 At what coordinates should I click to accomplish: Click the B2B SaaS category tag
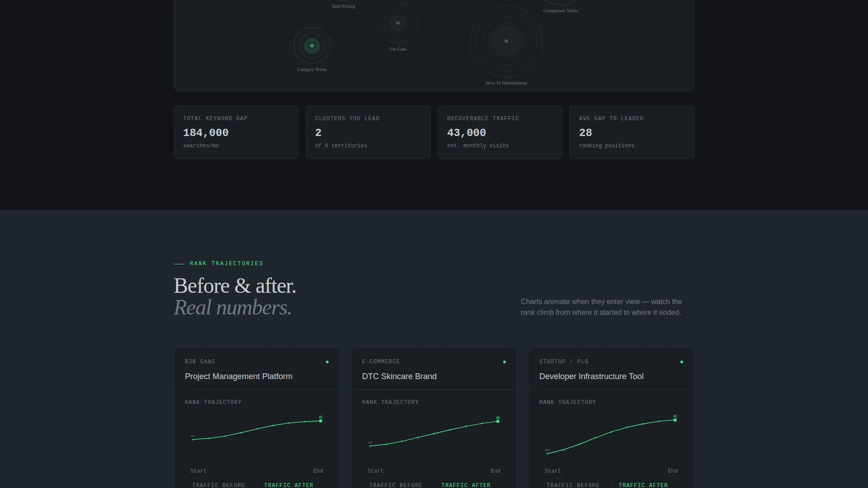coord(200,361)
